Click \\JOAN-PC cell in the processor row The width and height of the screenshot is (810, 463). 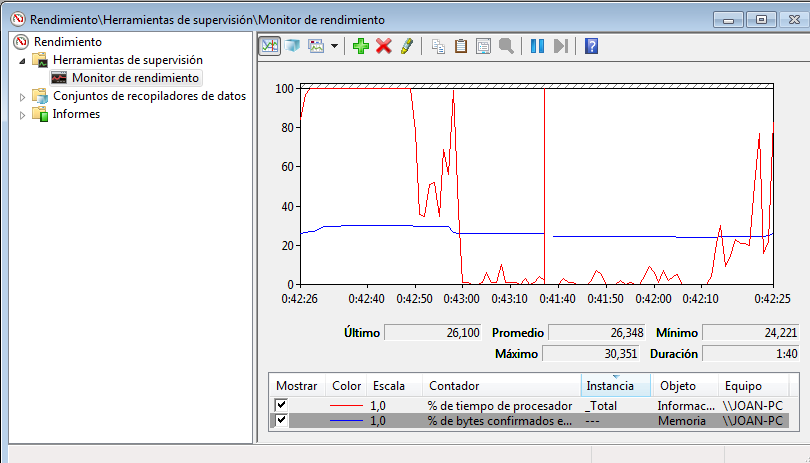click(x=753, y=406)
